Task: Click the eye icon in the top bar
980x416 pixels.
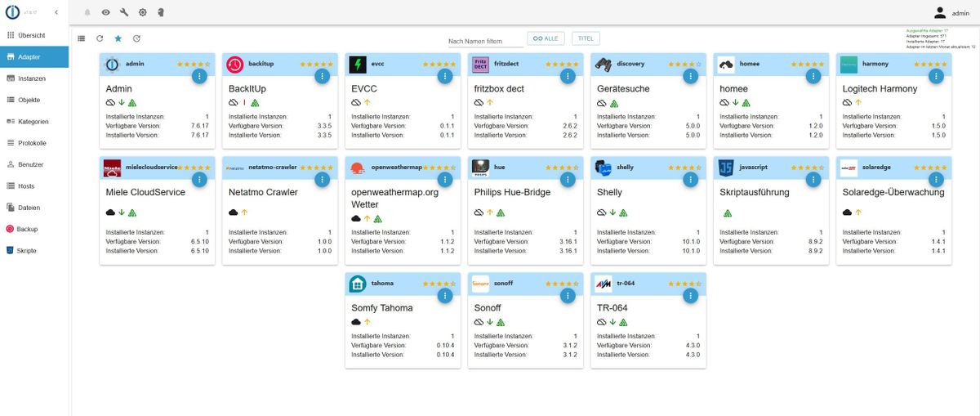Action: [x=106, y=12]
